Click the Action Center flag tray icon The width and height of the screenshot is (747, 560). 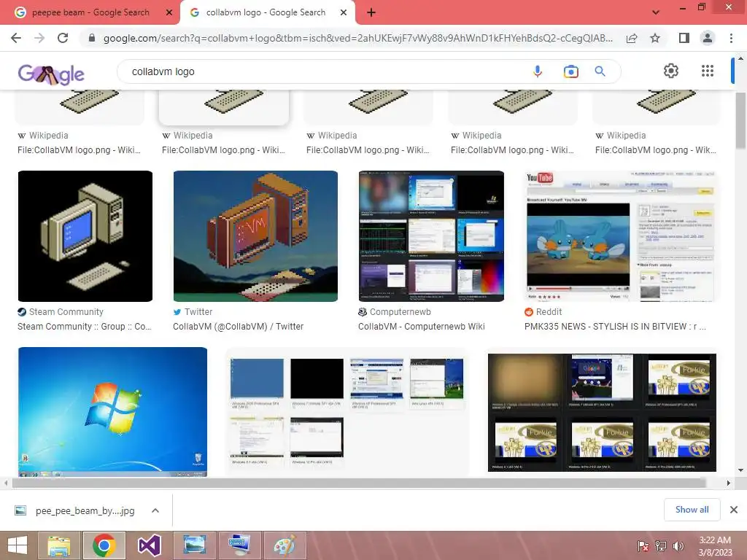click(x=643, y=545)
